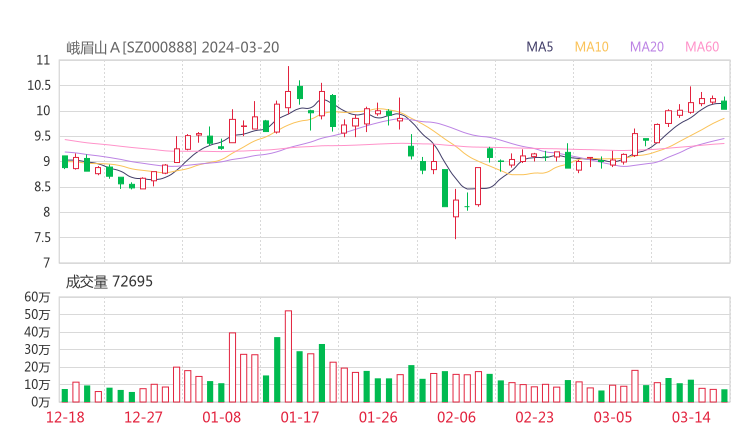
Task: Select the candlestick with the highest wick near 11
Action: click(x=288, y=90)
